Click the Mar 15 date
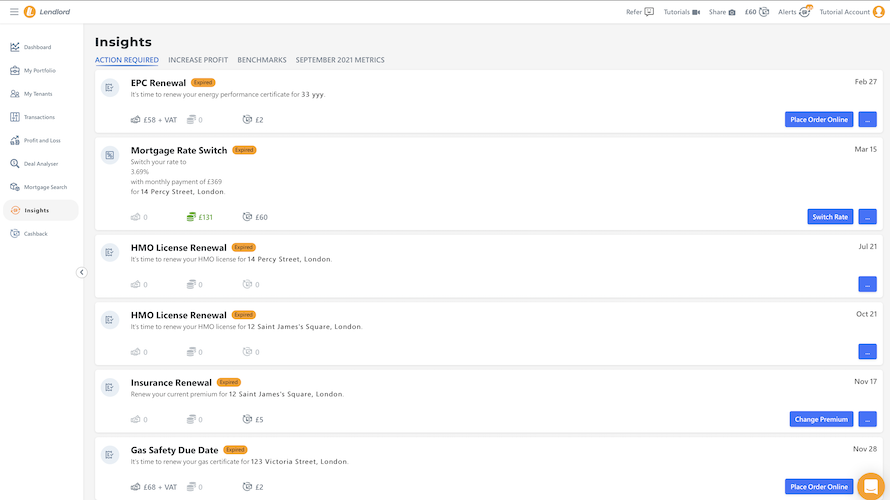The width and height of the screenshot is (890, 500). (x=866, y=149)
